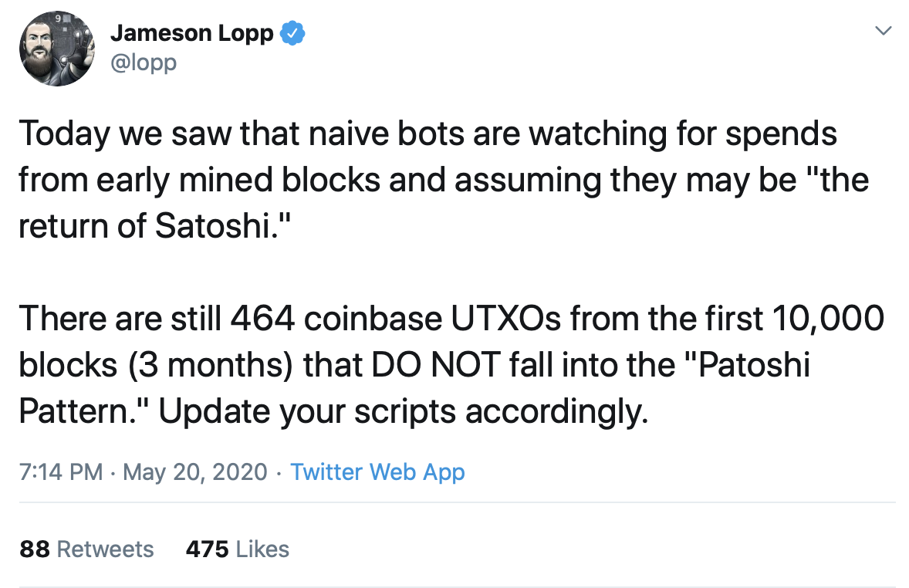Expand the tweet options chevron menu

tap(883, 31)
